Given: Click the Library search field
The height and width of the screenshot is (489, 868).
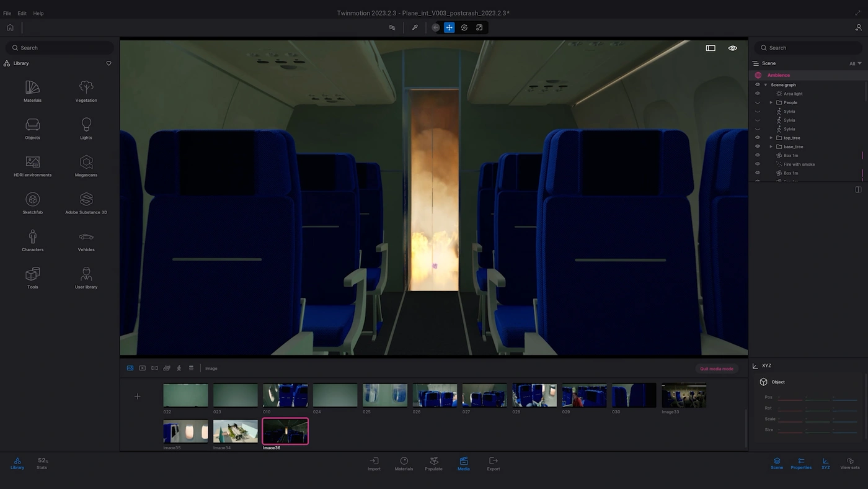Looking at the screenshot, I should 60,48.
